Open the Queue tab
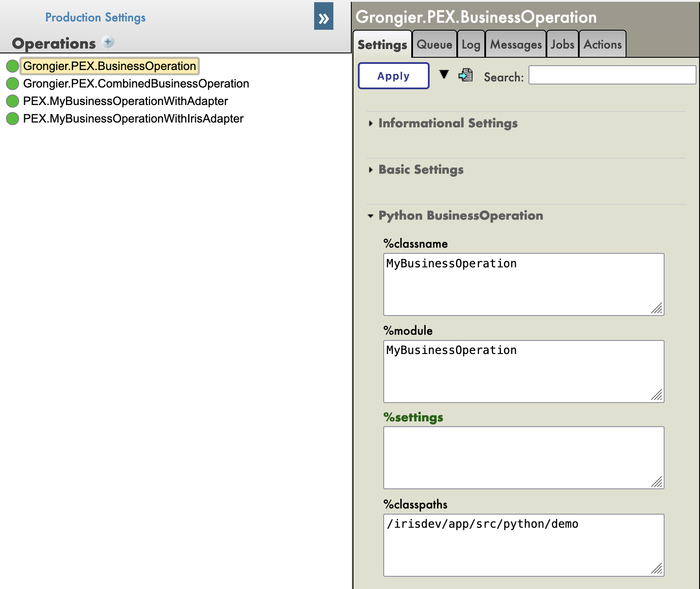The height and width of the screenshot is (589, 700). click(435, 44)
